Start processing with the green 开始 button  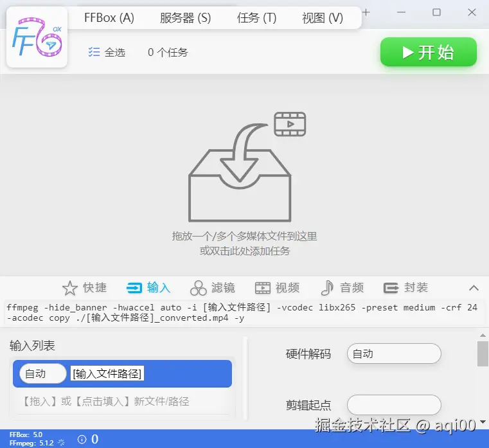[x=428, y=52]
